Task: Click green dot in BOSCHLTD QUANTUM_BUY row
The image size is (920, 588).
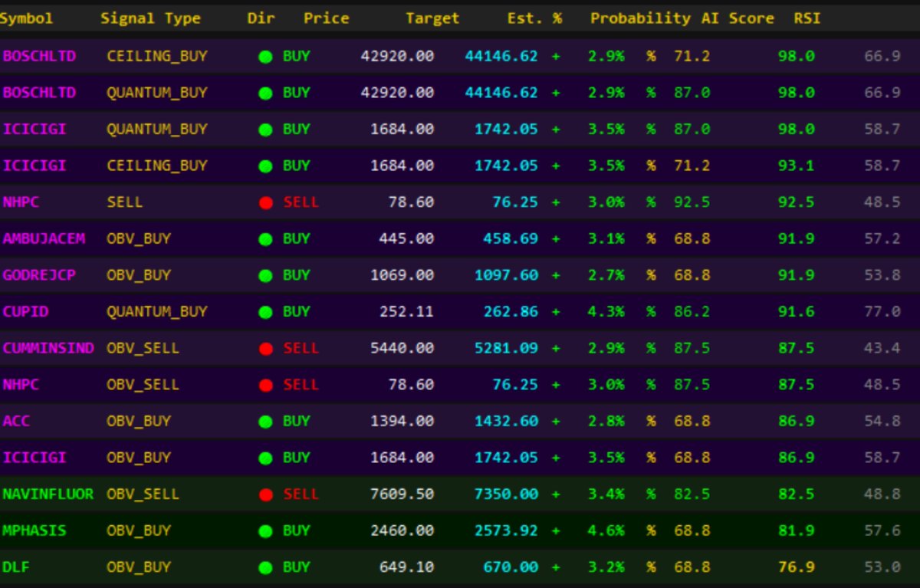Action: point(265,94)
